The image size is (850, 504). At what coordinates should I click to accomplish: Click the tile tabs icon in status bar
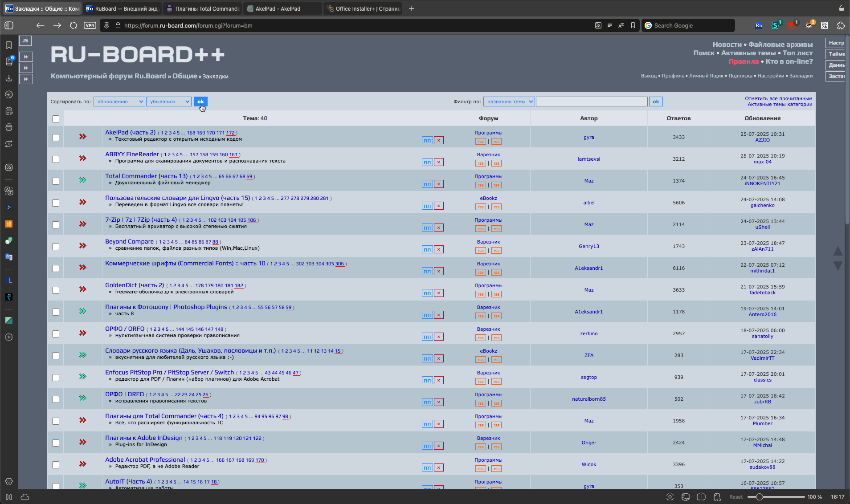tap(701, 497)
